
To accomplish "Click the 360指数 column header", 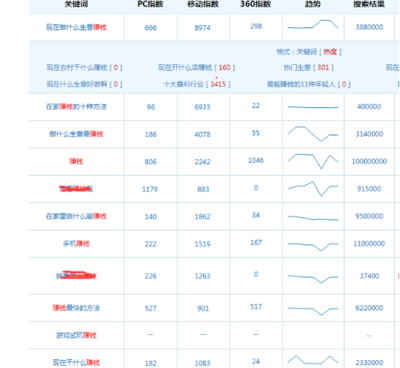I will point(256,4).
